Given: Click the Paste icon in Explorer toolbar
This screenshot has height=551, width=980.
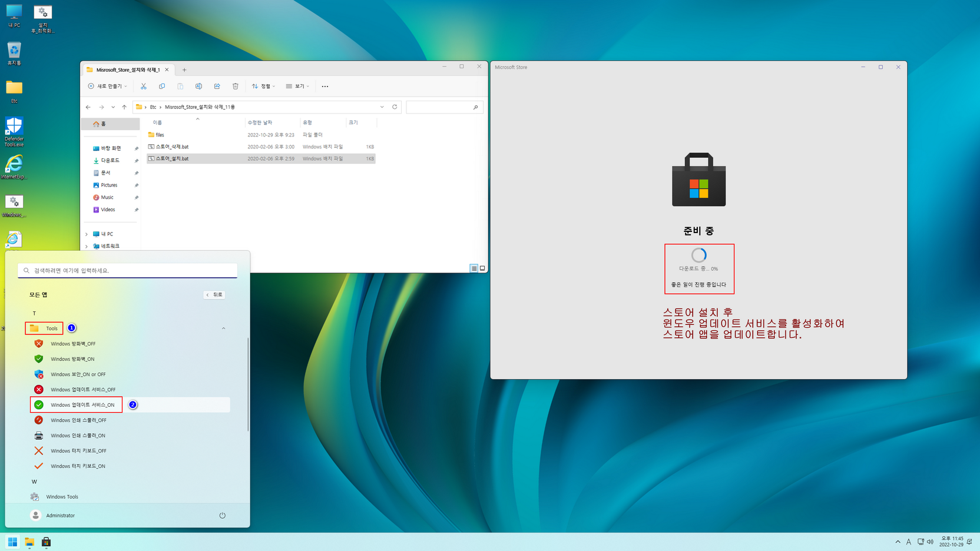Looking at the screenshot, I should tap(180, 87).
